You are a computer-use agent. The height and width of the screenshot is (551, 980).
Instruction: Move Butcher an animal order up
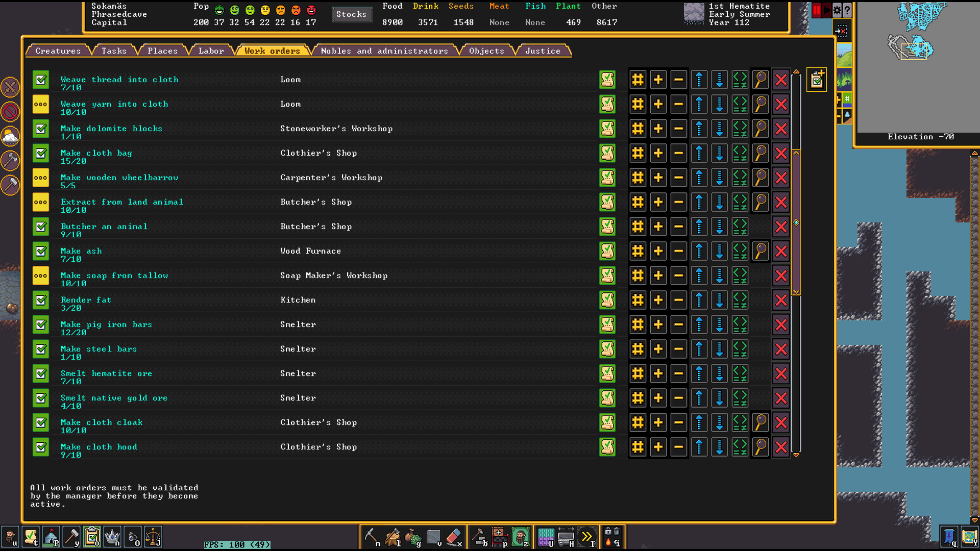point(699,227)
